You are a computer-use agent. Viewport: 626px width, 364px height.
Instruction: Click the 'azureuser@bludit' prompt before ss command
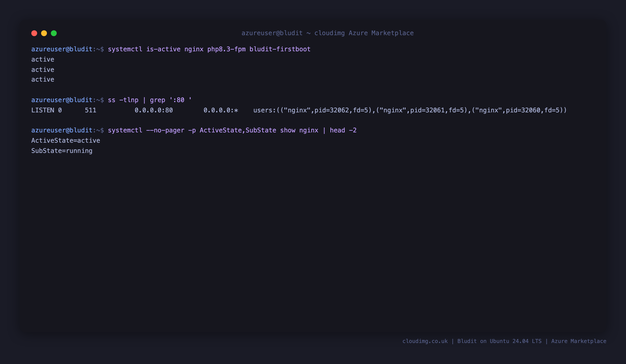[x=62, y=100]
